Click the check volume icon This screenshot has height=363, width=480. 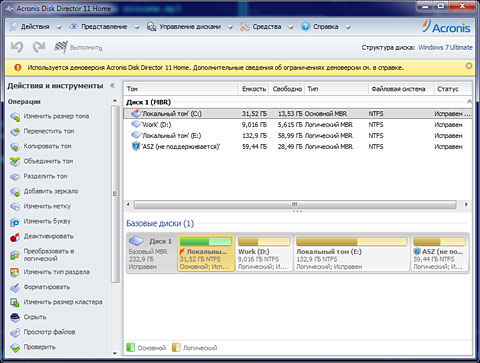click(x=15, y=347)
